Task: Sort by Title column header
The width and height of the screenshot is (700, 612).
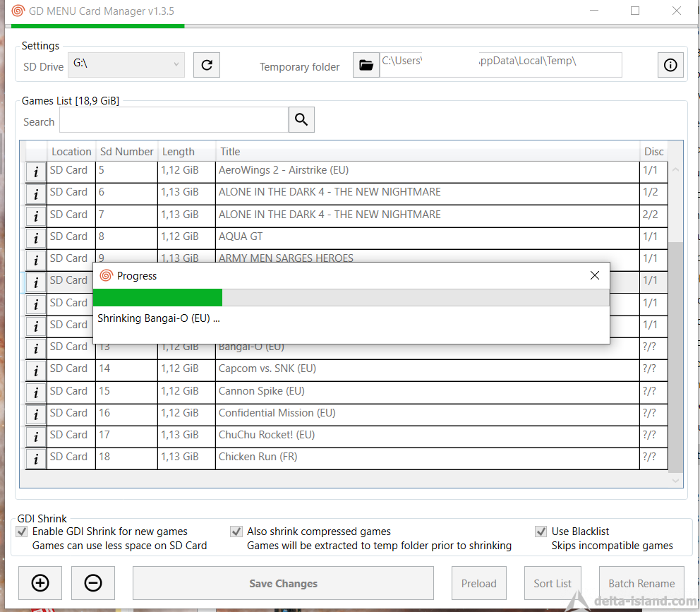Action: pos(427,152)
